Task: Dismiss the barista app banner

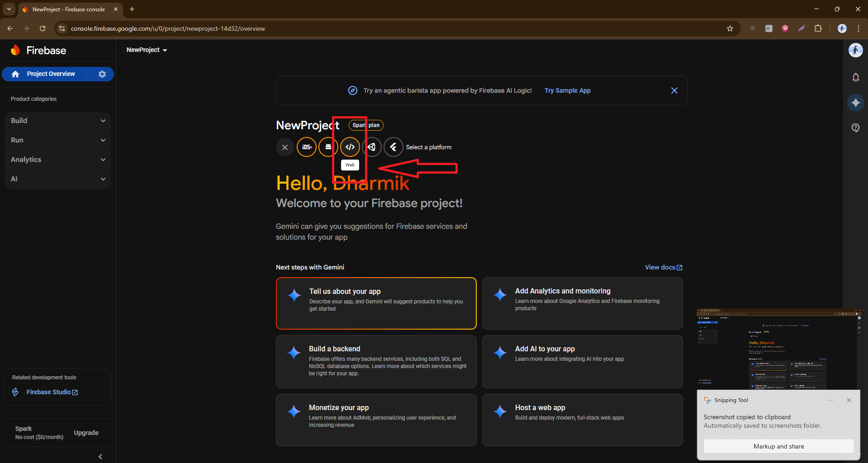Action: pos(674,90)
